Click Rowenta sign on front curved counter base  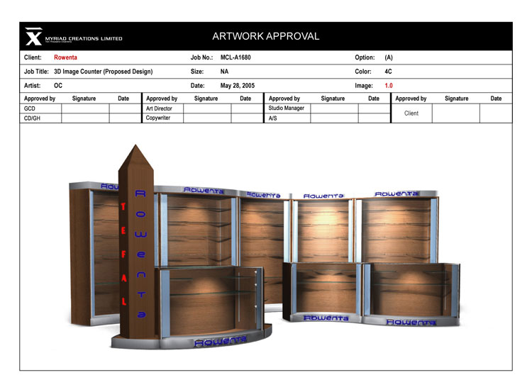(221, 342)
